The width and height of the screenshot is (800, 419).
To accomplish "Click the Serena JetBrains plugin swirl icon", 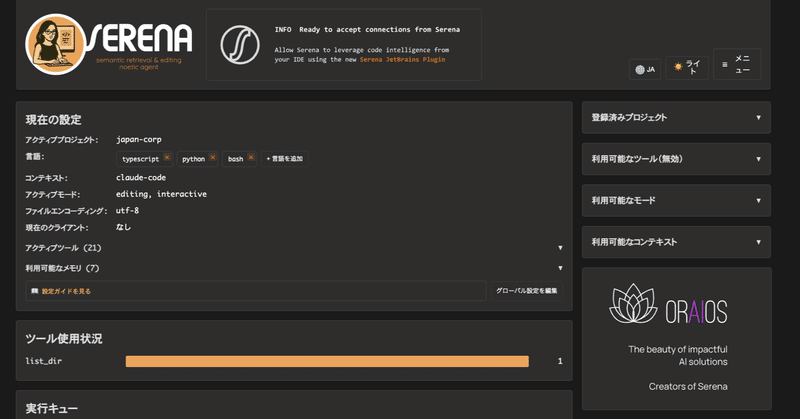I will pos(240,45).
